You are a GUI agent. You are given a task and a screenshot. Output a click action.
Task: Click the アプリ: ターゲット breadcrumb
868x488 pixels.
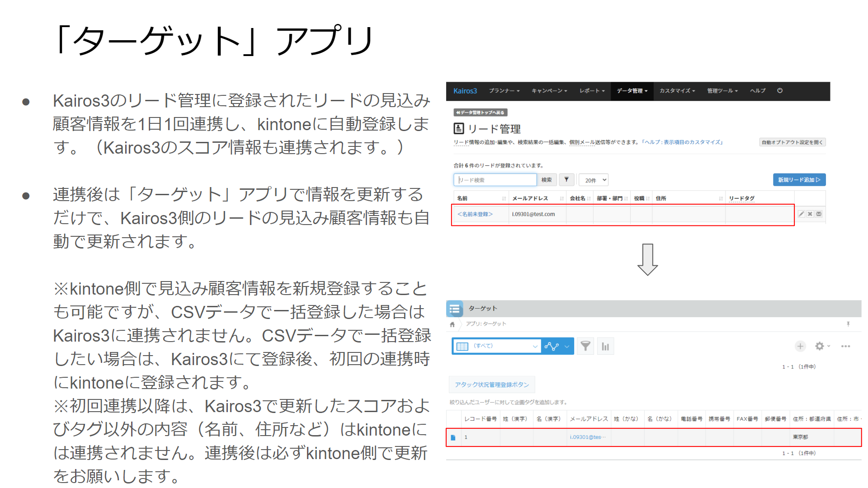click(x=486, y=324)
